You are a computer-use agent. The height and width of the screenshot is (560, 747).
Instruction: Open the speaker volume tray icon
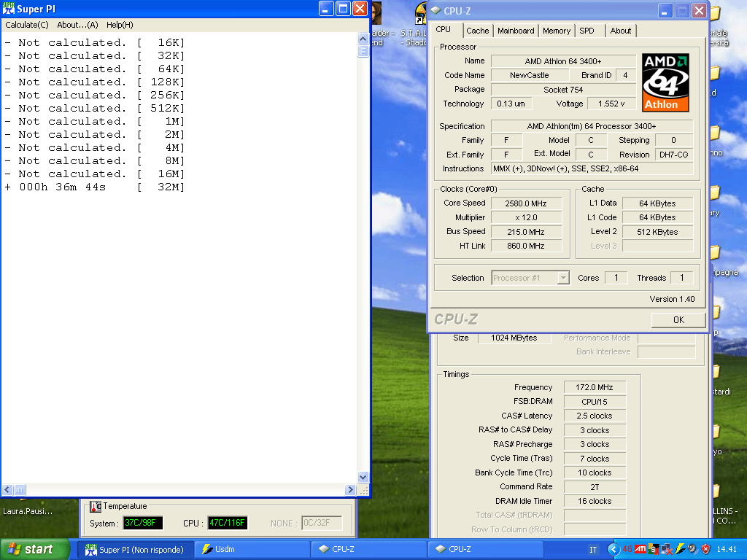693,549
